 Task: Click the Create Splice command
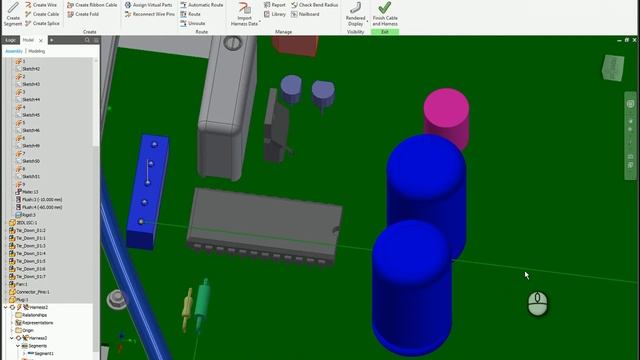(x=42, y=24)
